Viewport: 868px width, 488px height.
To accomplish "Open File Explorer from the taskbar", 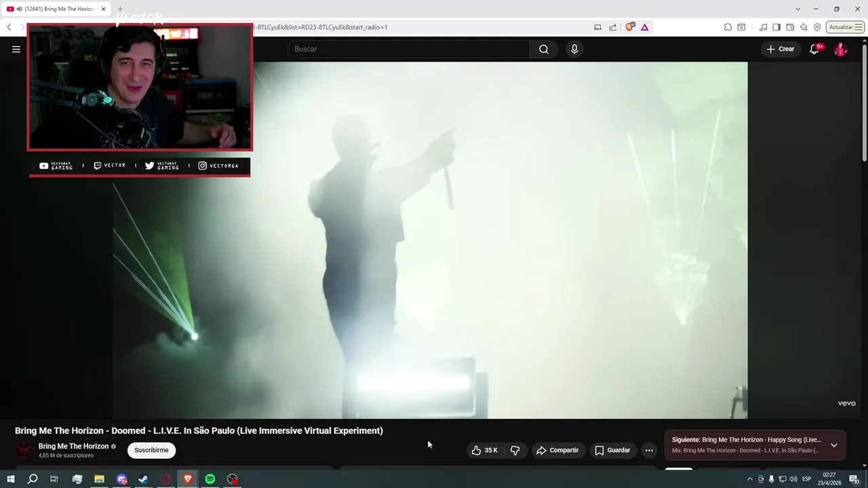I will coord(99,479).
